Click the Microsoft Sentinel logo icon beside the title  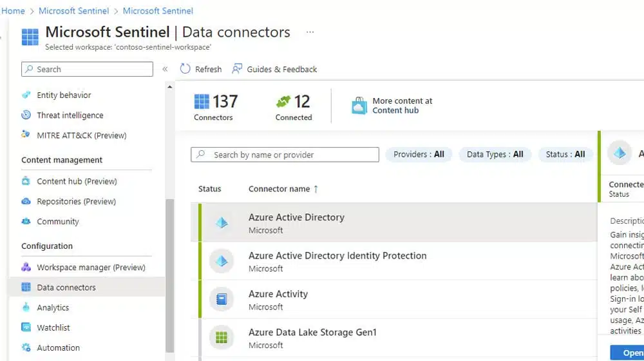30,37
